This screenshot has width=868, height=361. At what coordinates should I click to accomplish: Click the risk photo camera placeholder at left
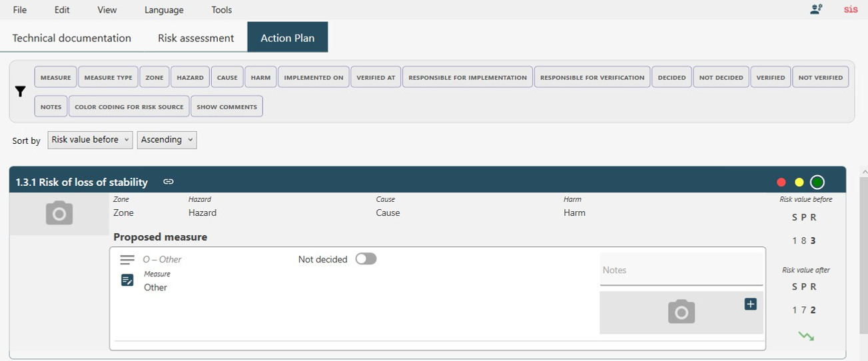(59, 213)
